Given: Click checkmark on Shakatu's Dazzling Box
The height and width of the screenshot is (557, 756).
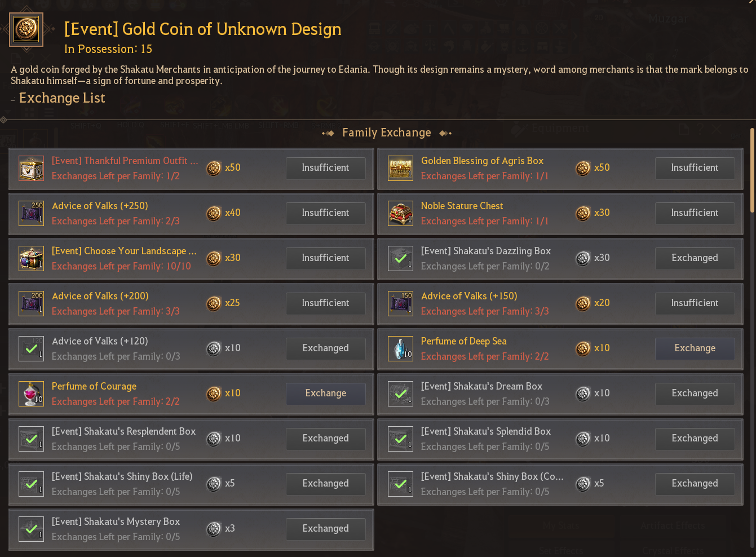Looking at the screenshot, I should 400,259.
